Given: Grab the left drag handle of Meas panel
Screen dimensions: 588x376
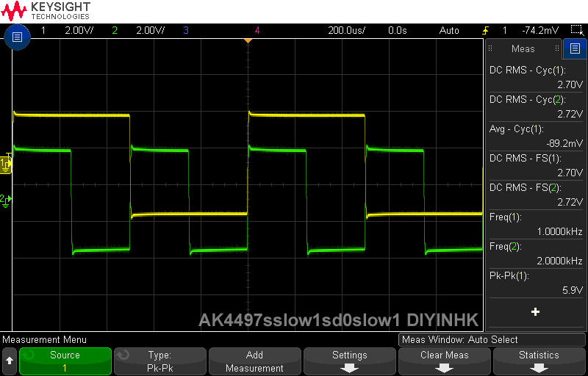Looking at the screenshot, I should (490, 48).
